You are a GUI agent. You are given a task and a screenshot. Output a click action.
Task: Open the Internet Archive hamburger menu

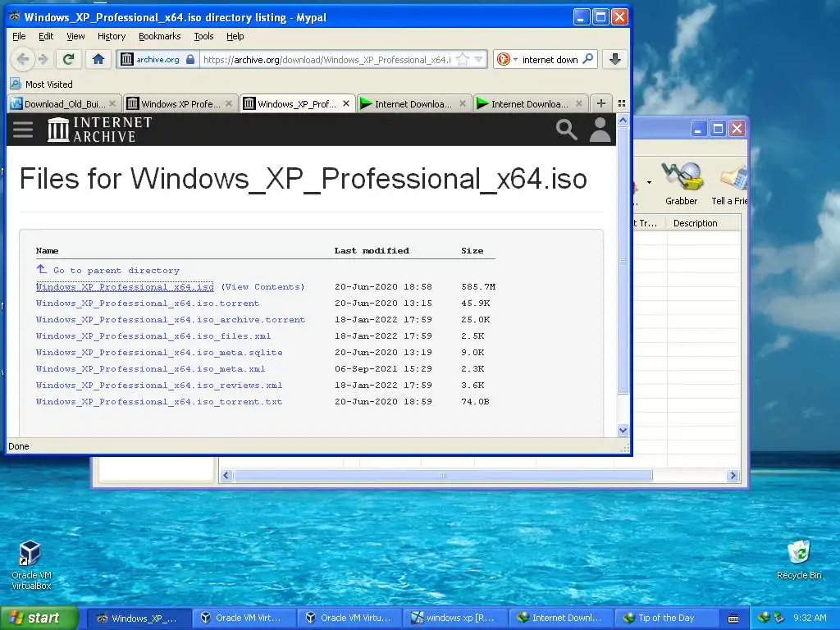pos(23,129)
